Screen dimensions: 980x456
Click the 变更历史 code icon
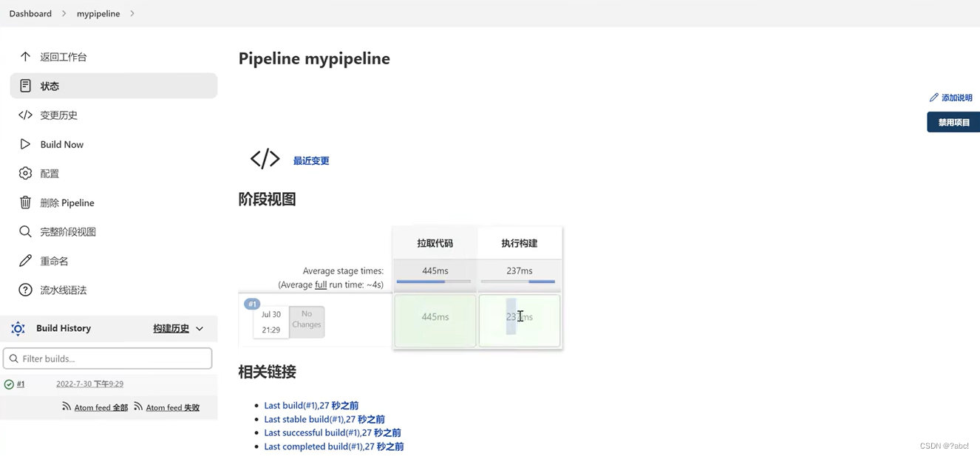pyautogui.click(x=24, y=115)
